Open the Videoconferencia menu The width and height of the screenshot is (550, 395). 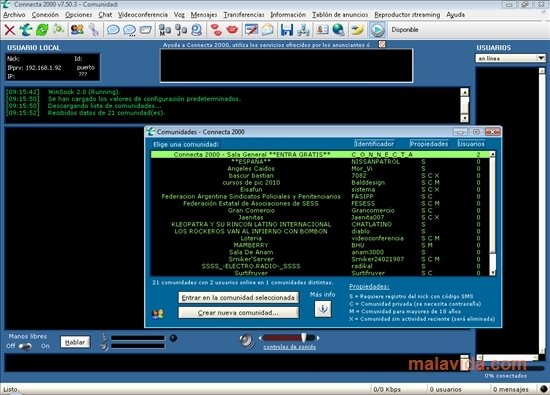coord(143,15)
